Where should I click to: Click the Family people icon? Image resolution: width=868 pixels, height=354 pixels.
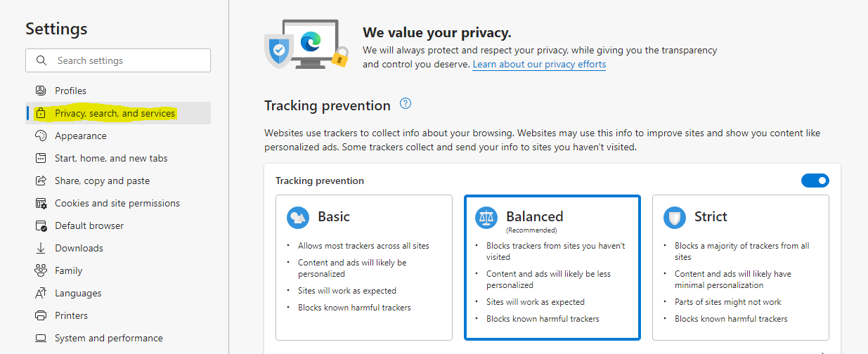[41, 270]
